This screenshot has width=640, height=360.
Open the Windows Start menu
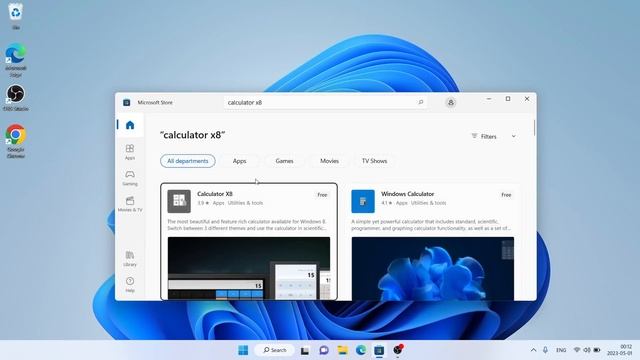coord(243,350)
